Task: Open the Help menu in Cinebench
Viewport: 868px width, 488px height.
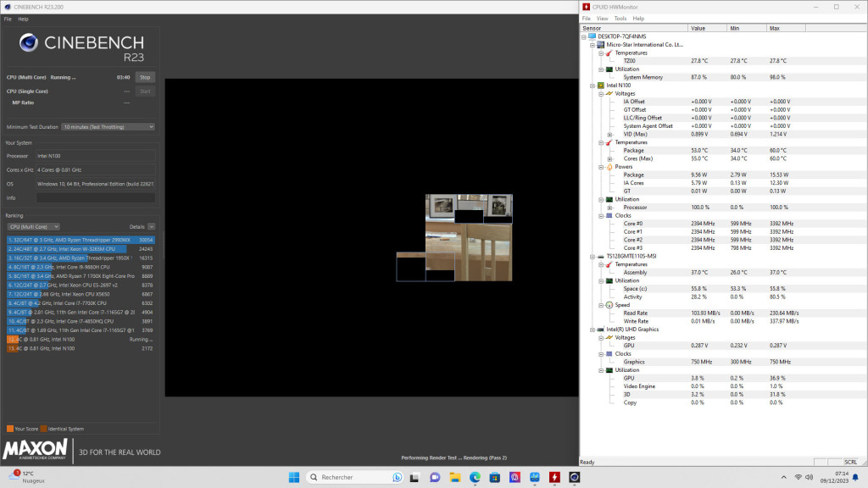Action: [x=23, y=19]
